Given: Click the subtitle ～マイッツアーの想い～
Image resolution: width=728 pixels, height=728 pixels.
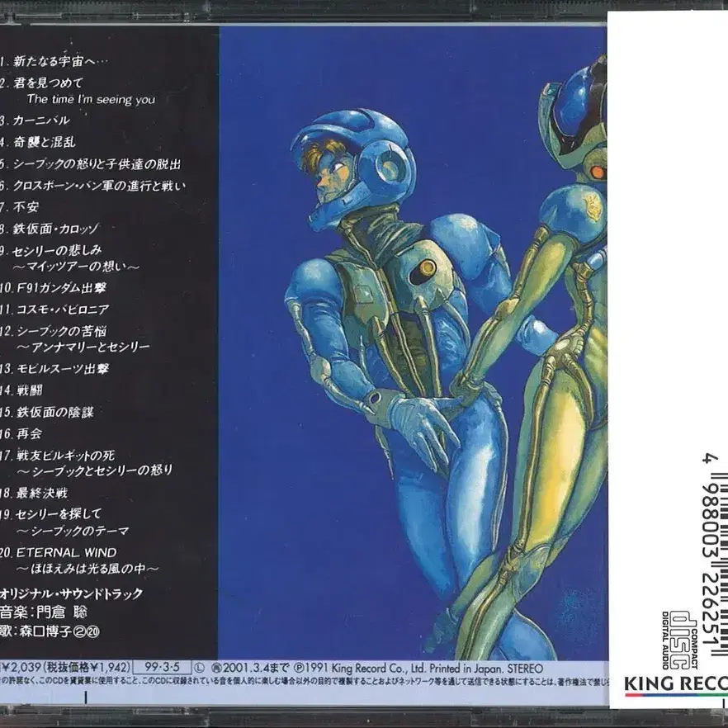Looking at the screenshot, I should [76, 267].
